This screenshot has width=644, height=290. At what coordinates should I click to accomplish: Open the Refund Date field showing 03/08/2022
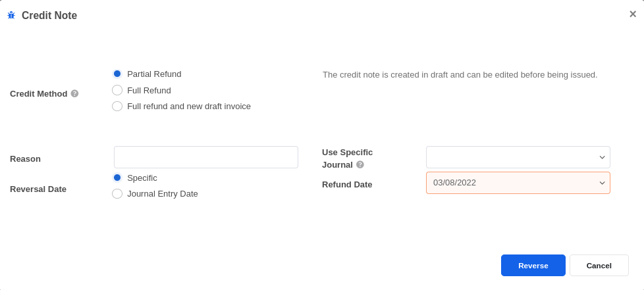(x=518, y=183)
